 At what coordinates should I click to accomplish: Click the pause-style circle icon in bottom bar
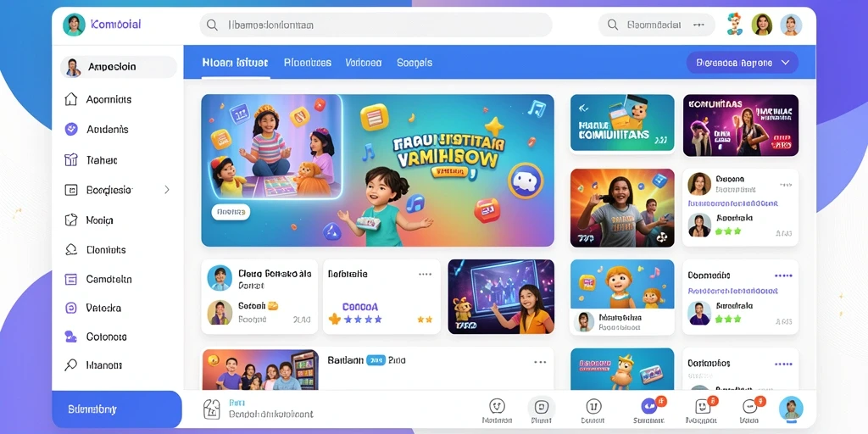point(593,406)
